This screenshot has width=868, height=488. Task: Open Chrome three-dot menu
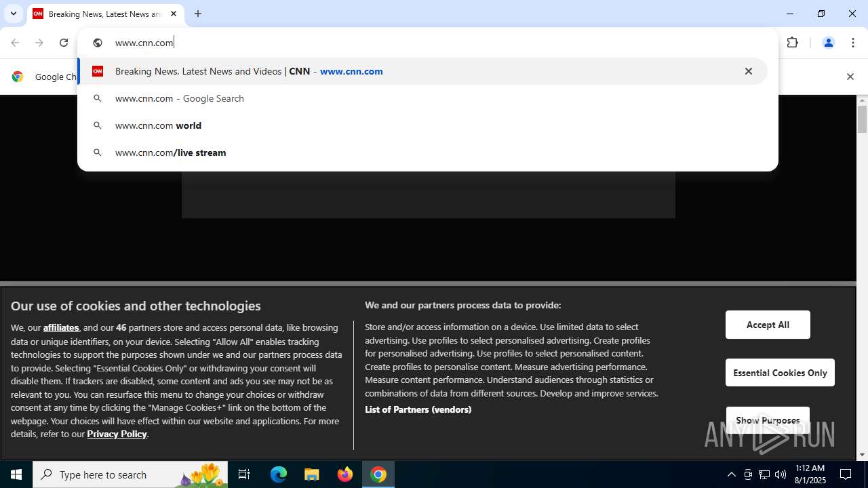(852, 43)
